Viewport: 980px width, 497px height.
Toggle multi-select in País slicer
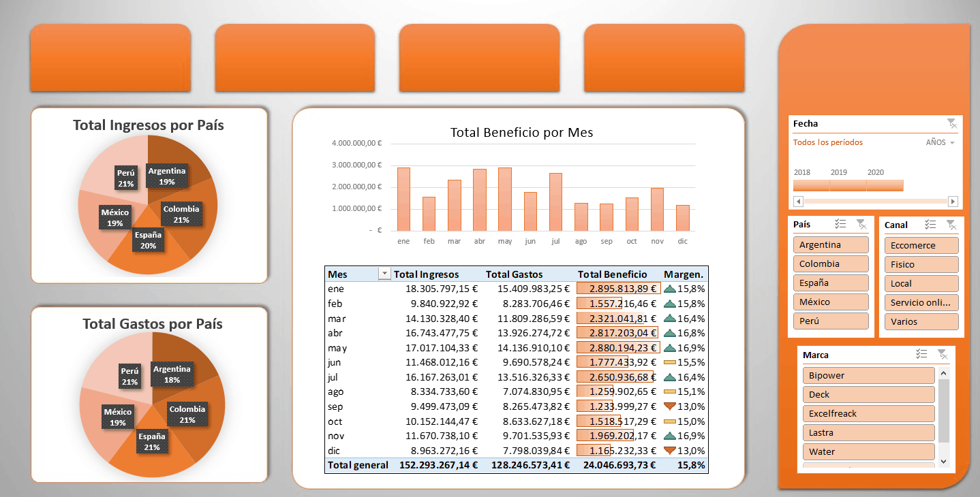pos(840,224)
